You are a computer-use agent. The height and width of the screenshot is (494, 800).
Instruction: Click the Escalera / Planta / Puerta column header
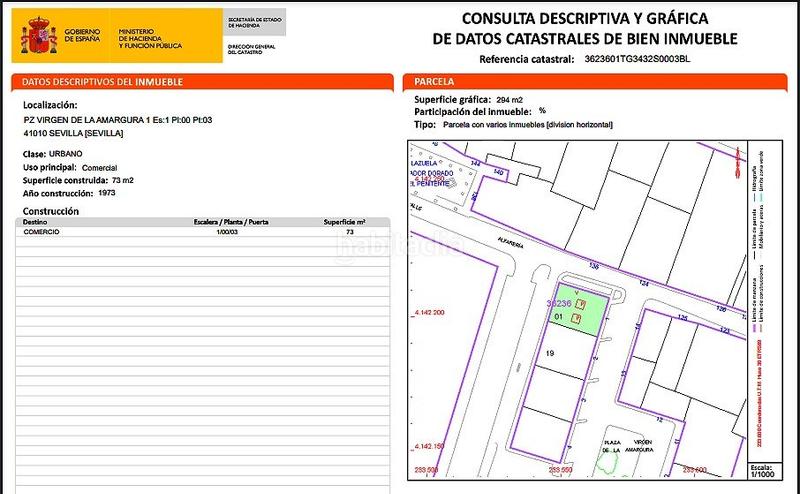230,222
